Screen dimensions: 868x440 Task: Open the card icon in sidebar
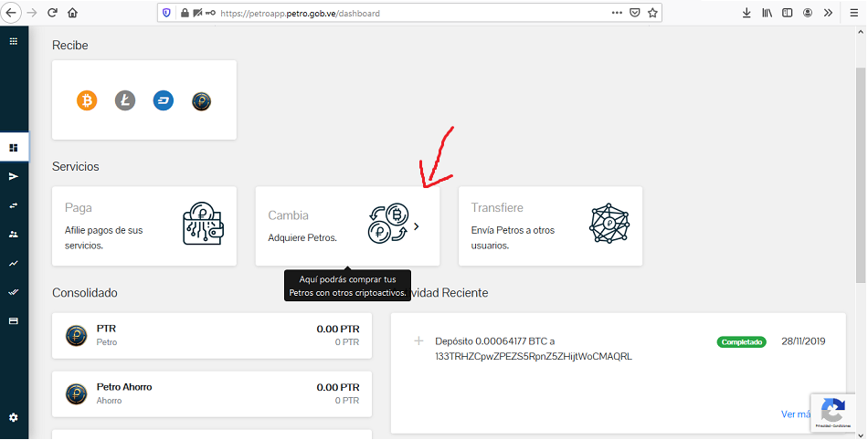pyautogui.click(x=14, y=321)
